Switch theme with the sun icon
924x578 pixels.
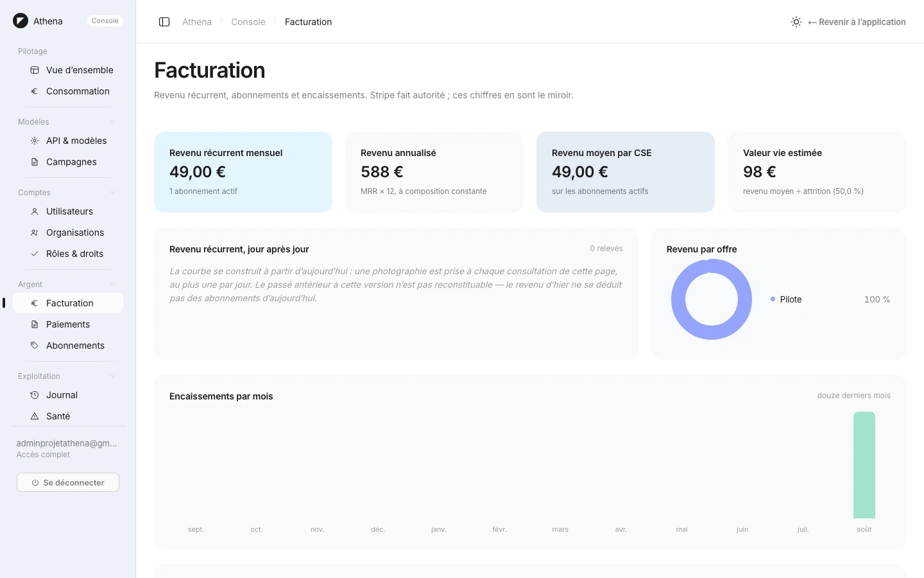(796, 22)
